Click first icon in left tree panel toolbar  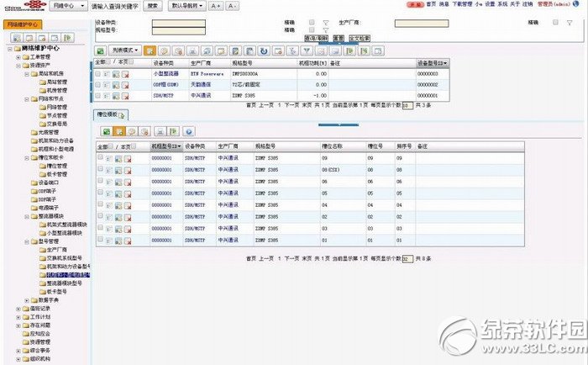17,38
